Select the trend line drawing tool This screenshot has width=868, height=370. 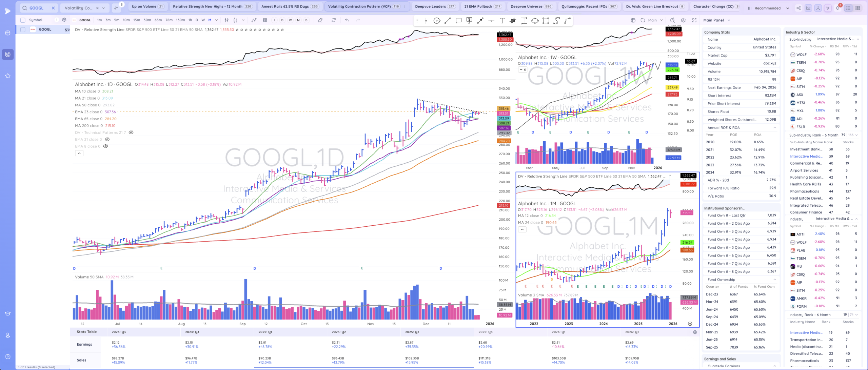pos(448,21)
